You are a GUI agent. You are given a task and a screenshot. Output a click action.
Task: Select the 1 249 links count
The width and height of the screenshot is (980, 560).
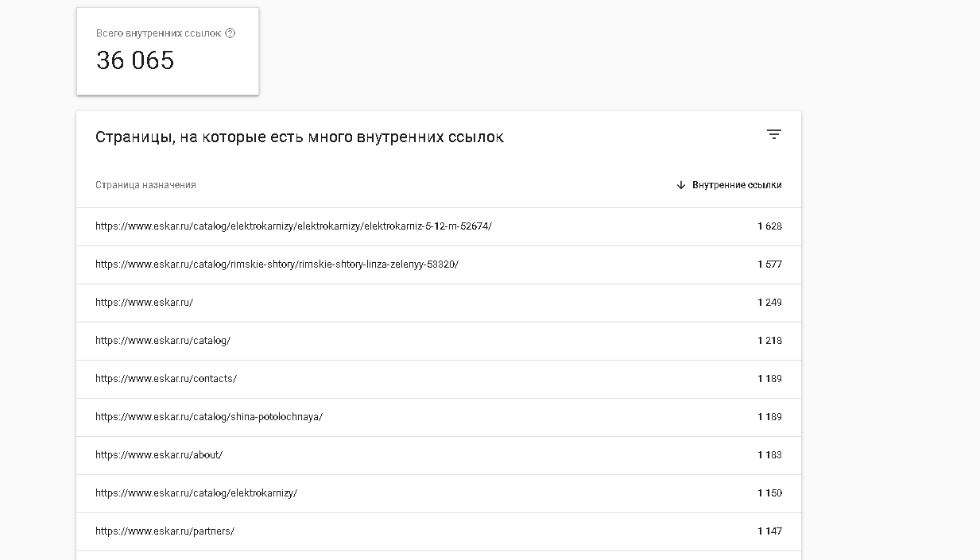(x=769, y=303)
